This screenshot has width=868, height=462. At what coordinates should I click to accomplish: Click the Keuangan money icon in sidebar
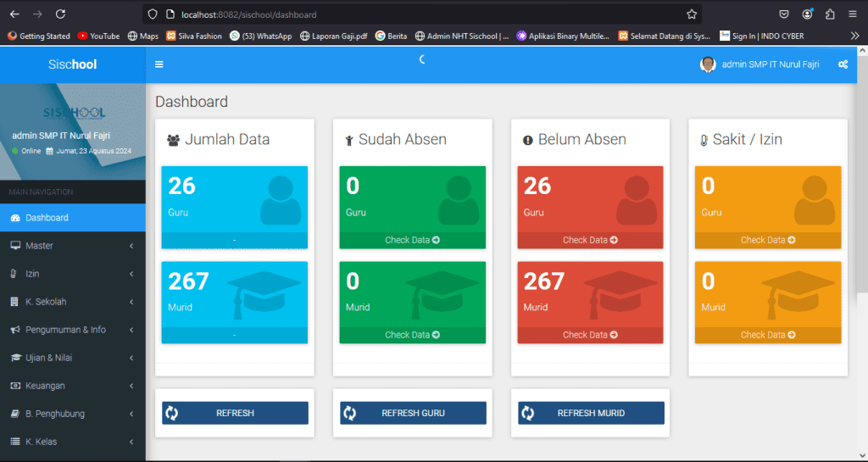point(15,386)
